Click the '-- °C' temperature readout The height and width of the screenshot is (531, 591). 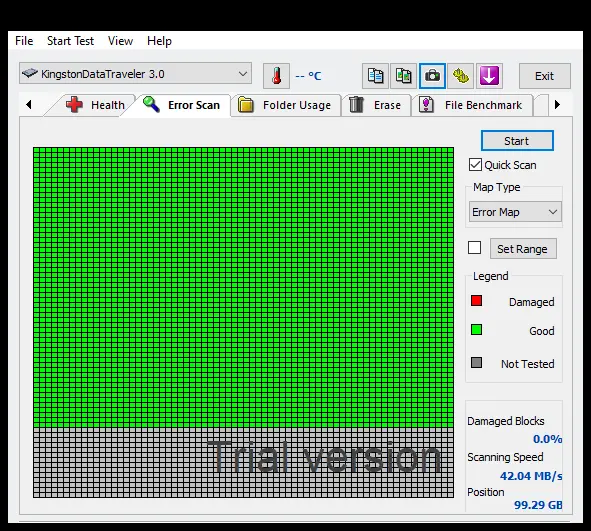308,76
